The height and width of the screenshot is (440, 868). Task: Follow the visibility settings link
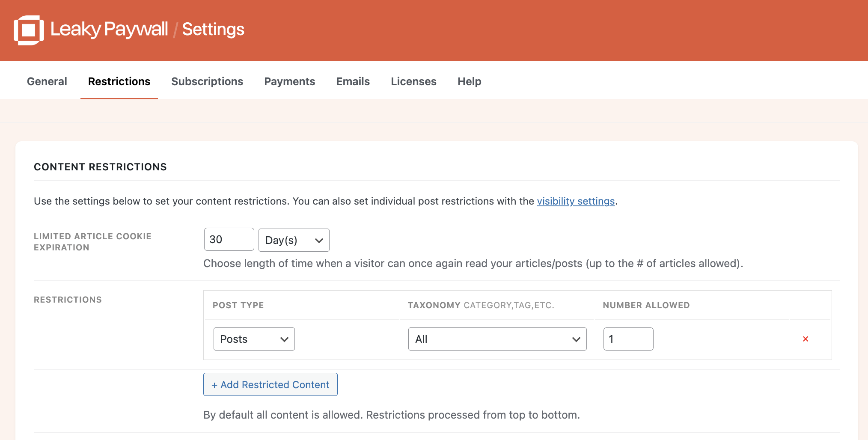click(x=576, y=201)
